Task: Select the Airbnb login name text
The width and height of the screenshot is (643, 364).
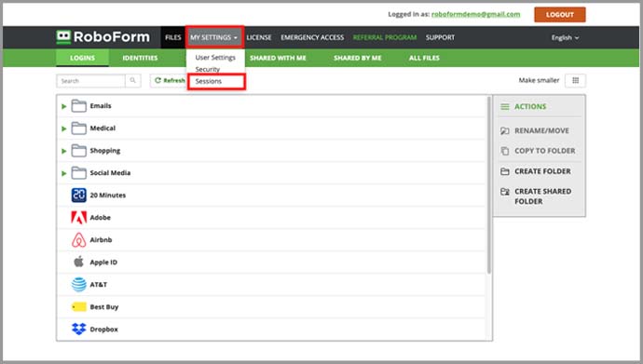Action: (x=101, y=239)
